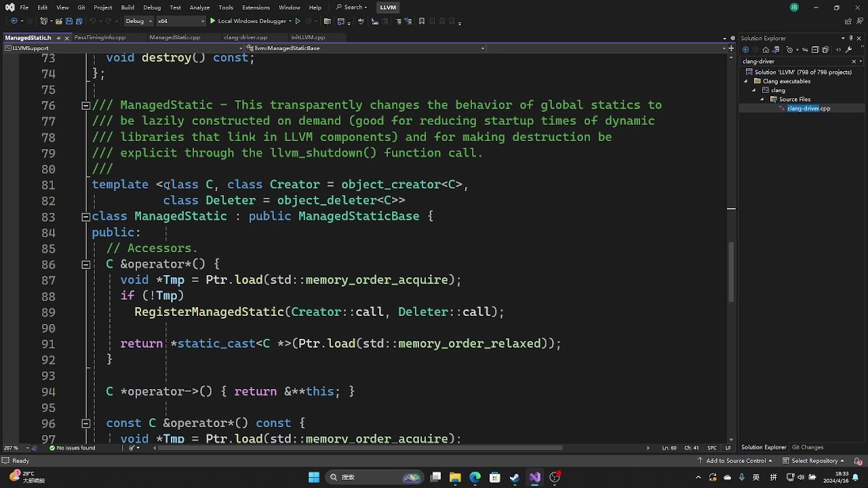Click the Navigate Backward toolbar icon
868x488 pixels.
[14, 21]
